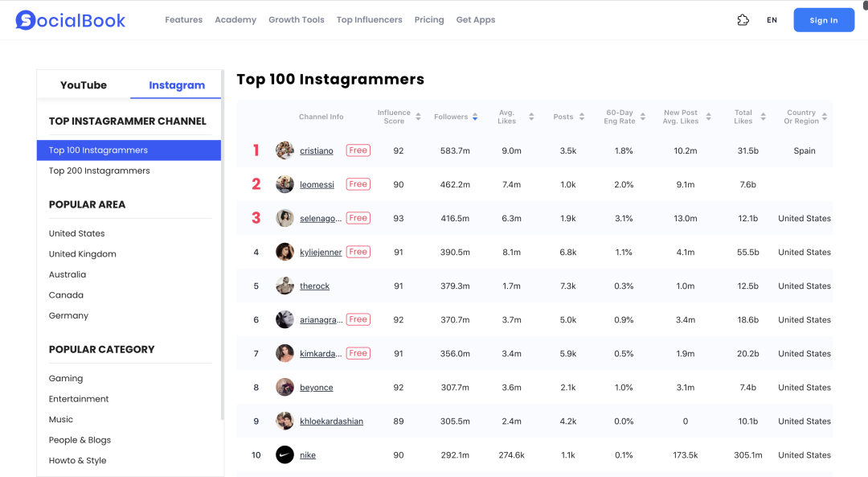The height and width of the screenshot is (477, 868).
Task: Sort by Country Or Region arrows
Action: point(825,117)
